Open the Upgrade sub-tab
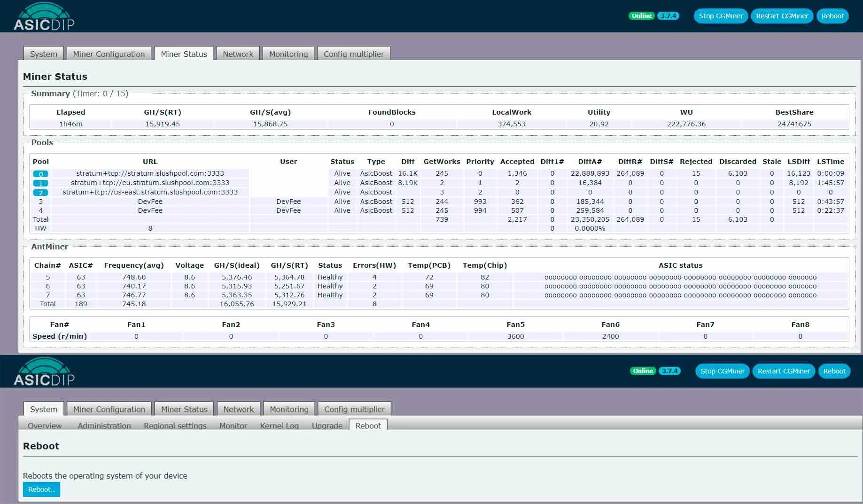863x504 pixels. 327,426
